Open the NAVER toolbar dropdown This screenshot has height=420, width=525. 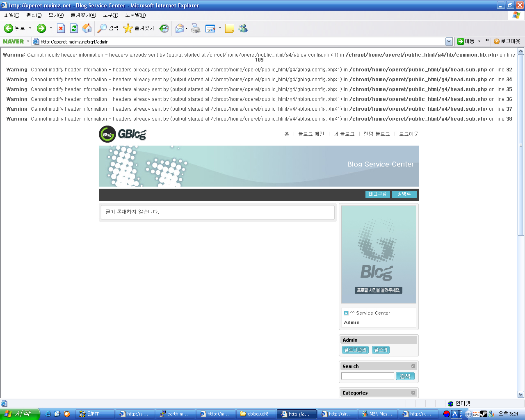28,41
